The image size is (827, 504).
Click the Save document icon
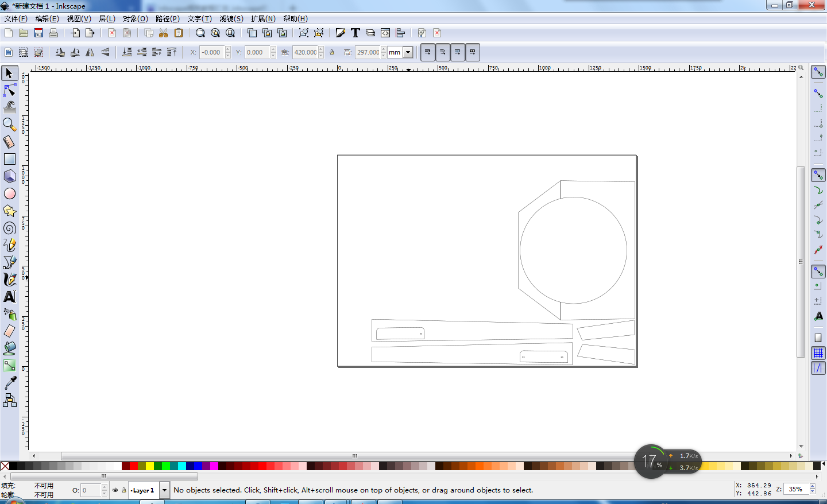[38, 33]
